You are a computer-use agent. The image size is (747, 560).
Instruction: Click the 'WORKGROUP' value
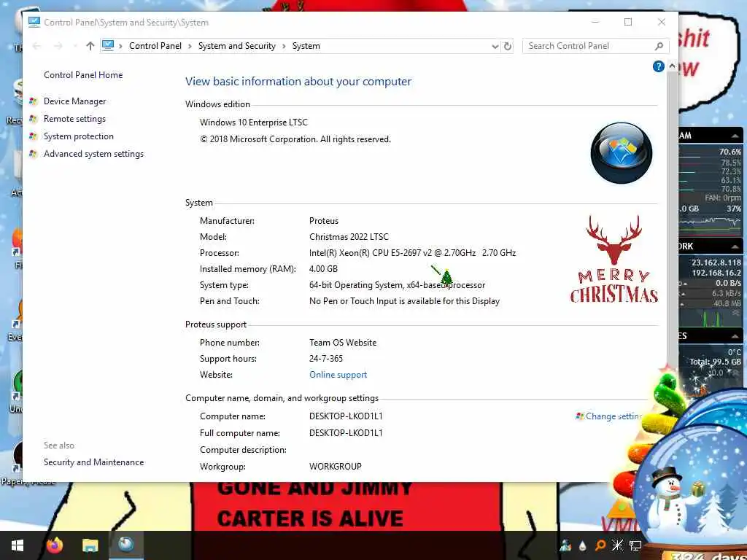click(x=336, y=467)
